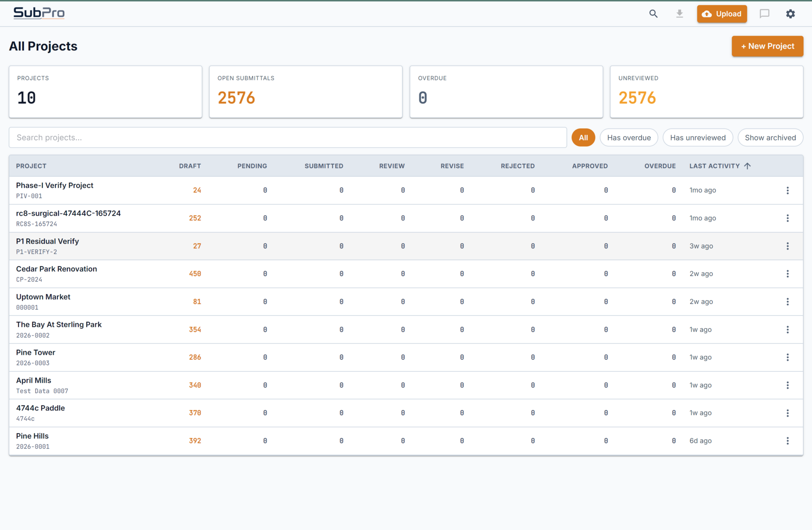The height and width of the screenshot is (530, 812).
Task: Toggle the Has overdue filter
Action: point(629,138)
